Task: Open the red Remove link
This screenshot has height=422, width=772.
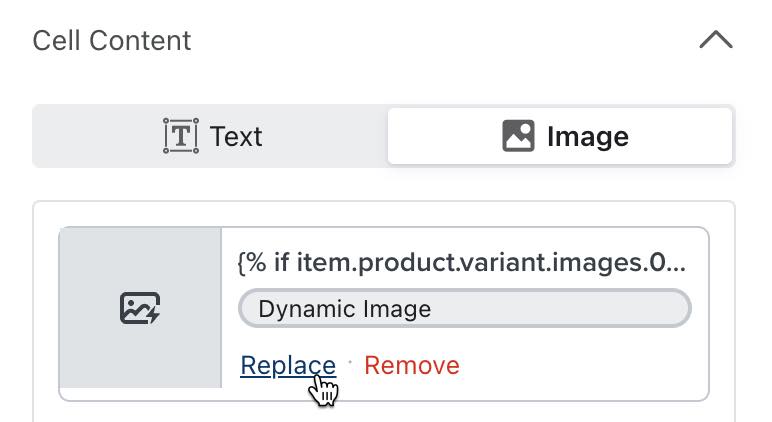Action: pyautogui.click(x=411, y=365)
